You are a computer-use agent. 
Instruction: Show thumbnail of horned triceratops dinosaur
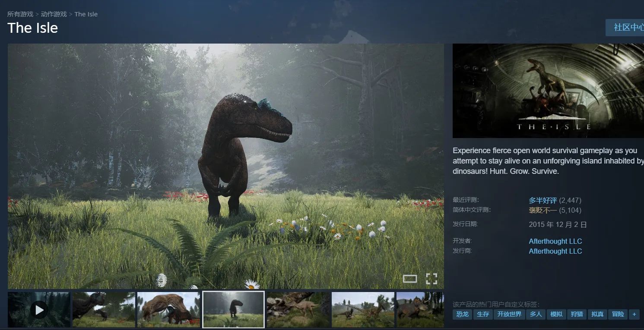click(420, 310)
